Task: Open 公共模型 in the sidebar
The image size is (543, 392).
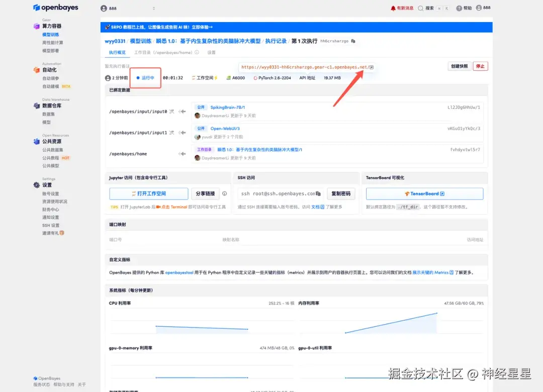Action: pyautogui.click(x=51, y=166)
